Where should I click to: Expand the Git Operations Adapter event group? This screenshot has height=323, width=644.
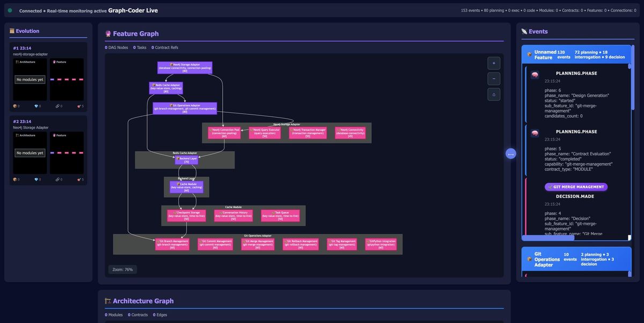tap(576, 259)
